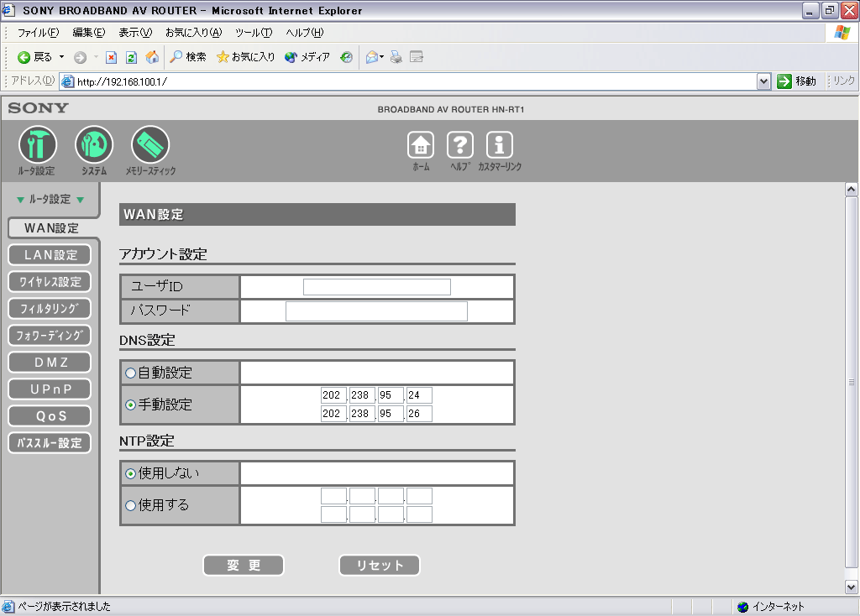860x616 pixels.
Task: Click the インターネット zone status indicator
Action: pos(771,607)
